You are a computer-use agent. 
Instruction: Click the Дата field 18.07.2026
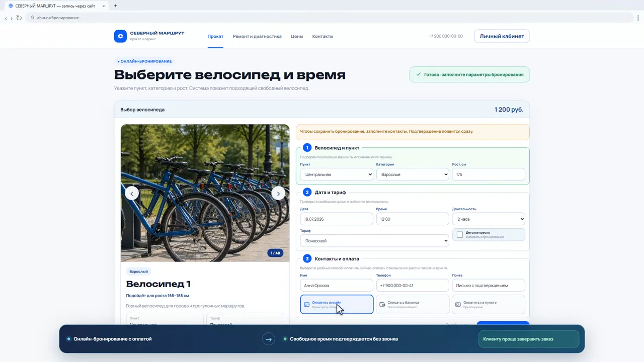pyautogui.click(x=337, y=219)
